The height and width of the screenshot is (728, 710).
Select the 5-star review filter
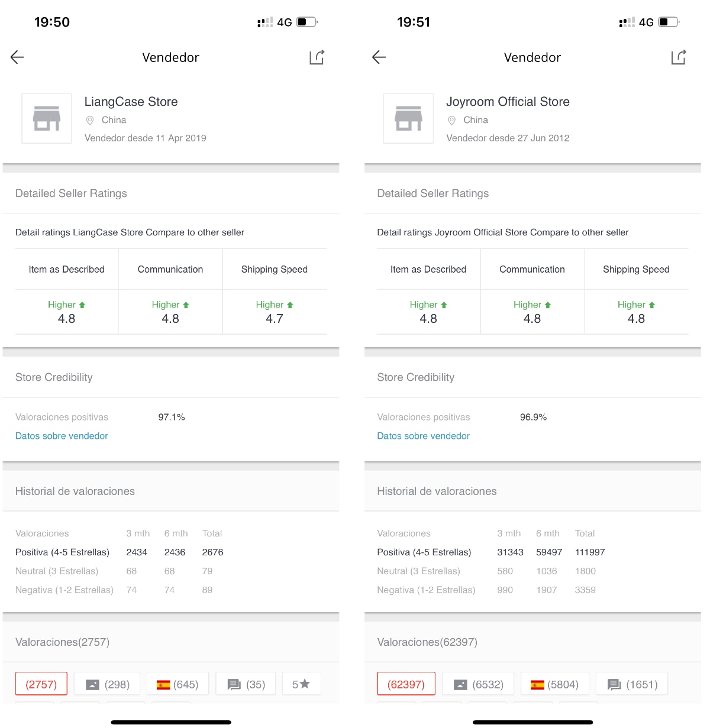pos(301,684)
